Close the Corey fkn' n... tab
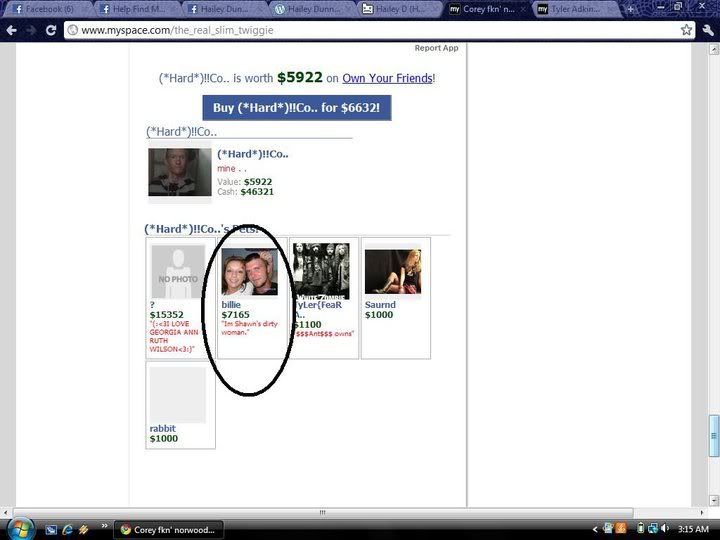Image resolution: width=720 pixels, height=540 pixels. tap(523, 9)
